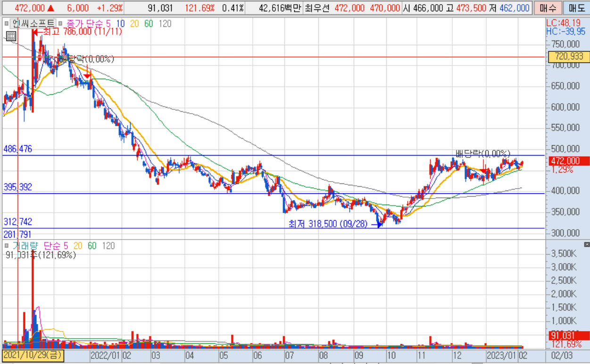Click the left 배당락(0,00%) ex-dividend marker
Viewport: 590px width, 364px height.
click(86, 59)
